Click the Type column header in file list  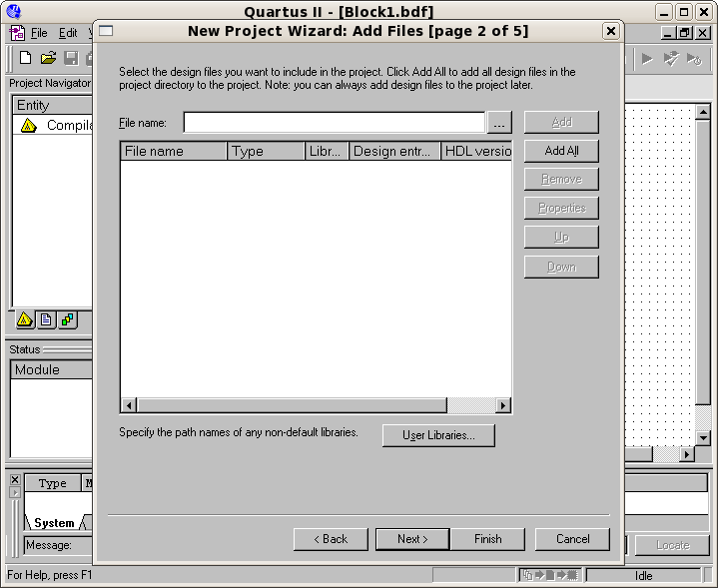(266, 152)
